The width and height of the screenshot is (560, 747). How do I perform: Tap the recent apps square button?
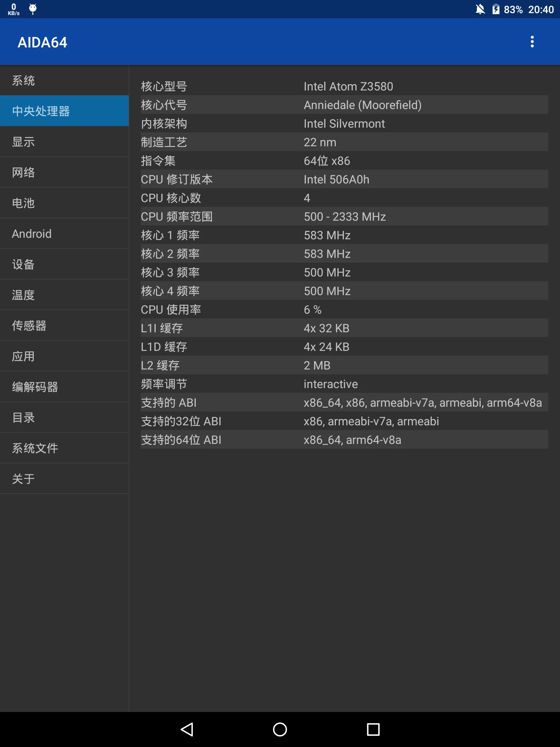pyautogui.click(x=373, y=729)
